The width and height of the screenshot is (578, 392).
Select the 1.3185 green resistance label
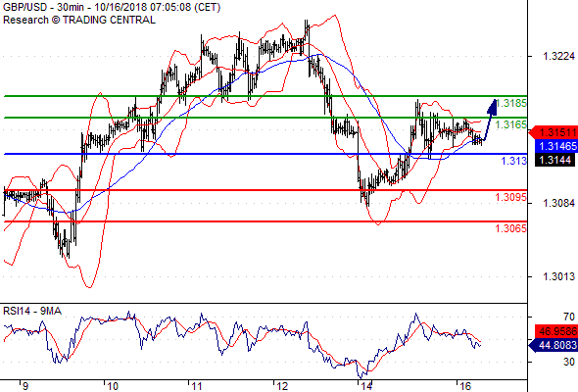511,103
